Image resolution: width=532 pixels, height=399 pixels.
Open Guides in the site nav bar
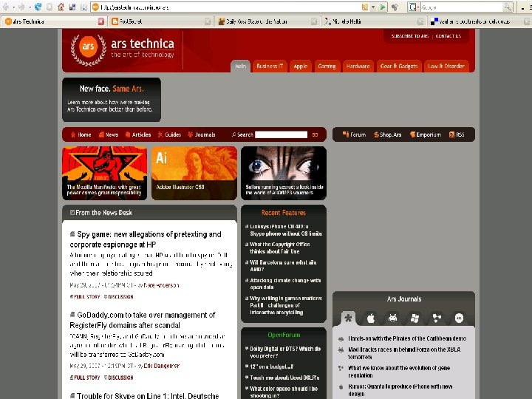coord(169,134)
